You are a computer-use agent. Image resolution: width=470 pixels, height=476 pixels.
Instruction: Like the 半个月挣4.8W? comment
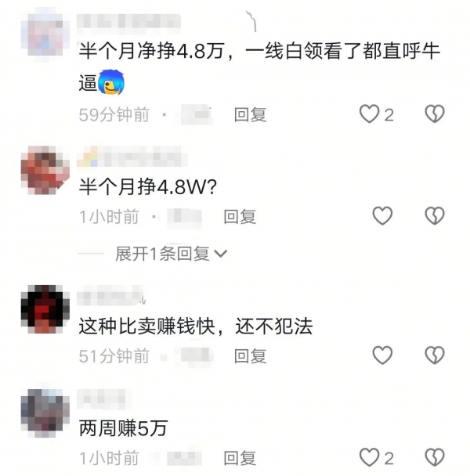(x=382, y=216)
